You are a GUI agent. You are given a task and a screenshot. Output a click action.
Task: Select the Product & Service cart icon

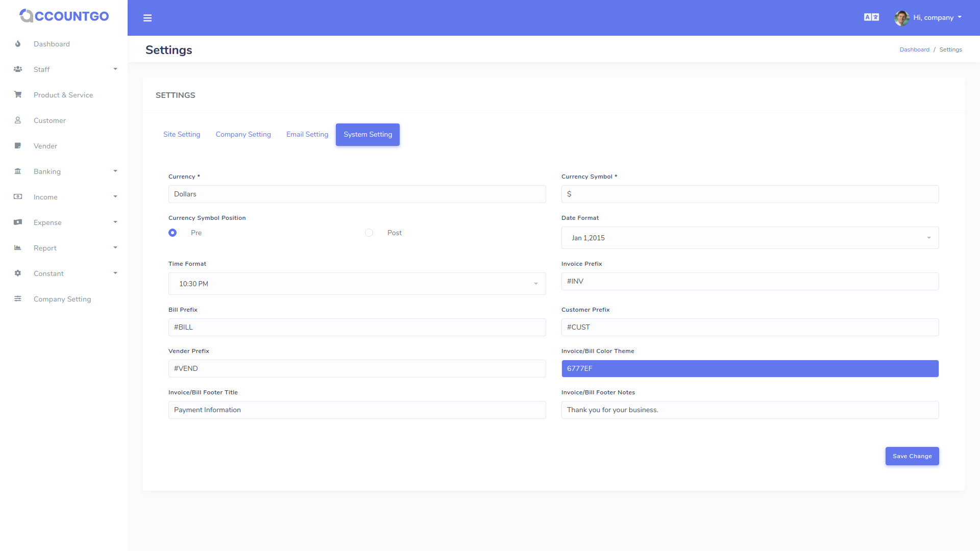[18, 95]
